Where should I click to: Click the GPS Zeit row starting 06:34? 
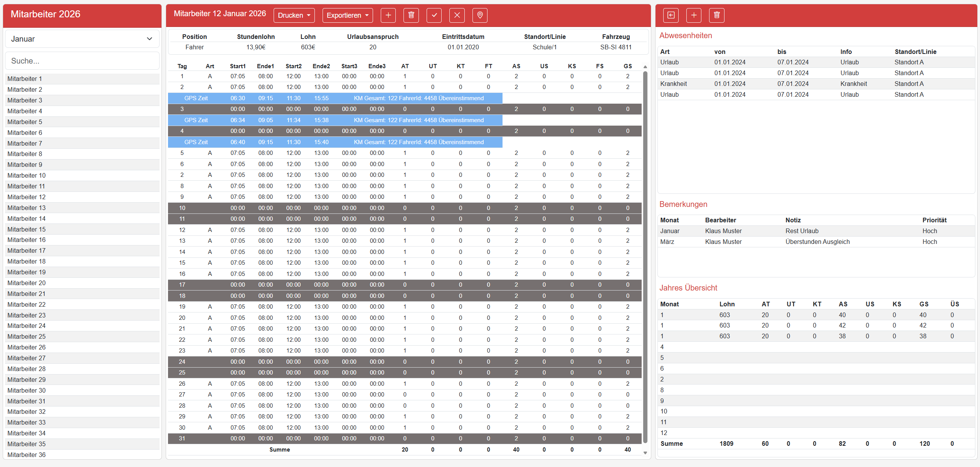coord(335,120)
